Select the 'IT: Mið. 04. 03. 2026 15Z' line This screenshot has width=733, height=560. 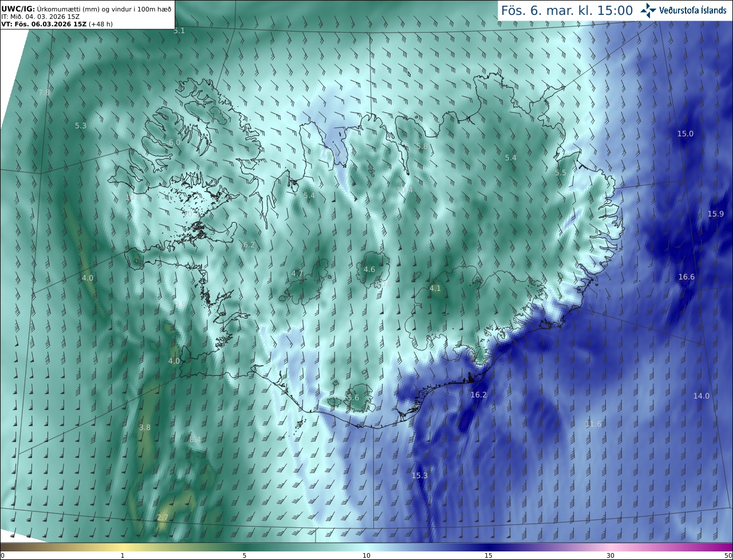40,17
